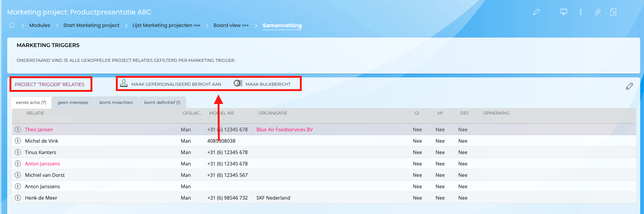The height and width of the screenshot is (214, 644).
Task: Click the document copy icon in header
Action: coord(613,12)
